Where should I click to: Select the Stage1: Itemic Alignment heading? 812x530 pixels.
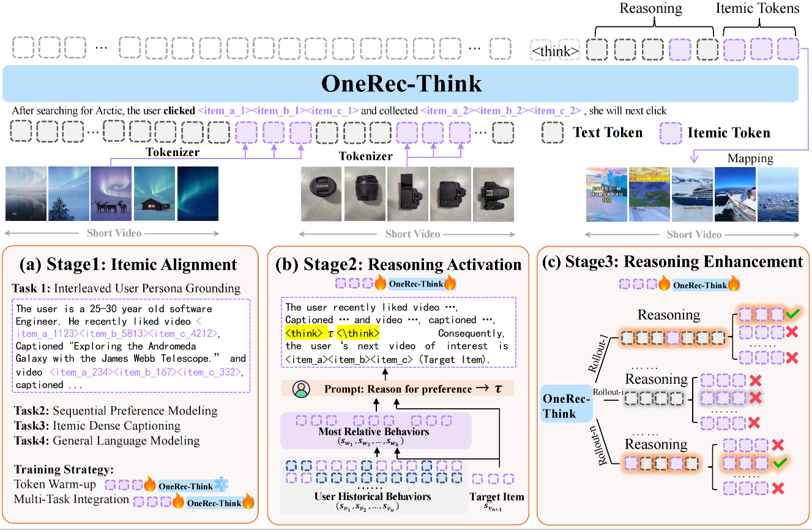(x=127, y=264)
